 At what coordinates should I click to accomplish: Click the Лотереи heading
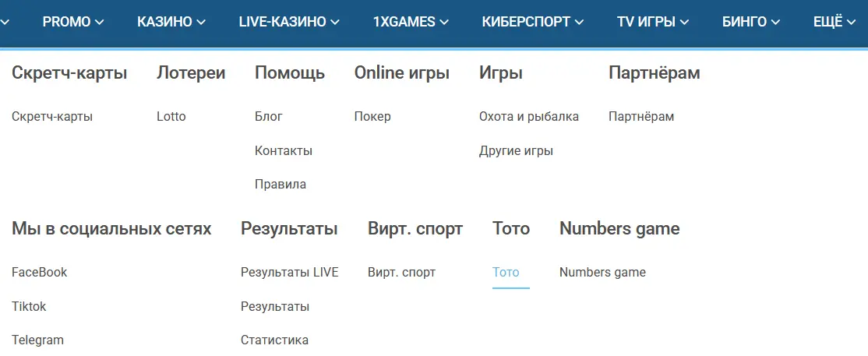tap(191, 73)
